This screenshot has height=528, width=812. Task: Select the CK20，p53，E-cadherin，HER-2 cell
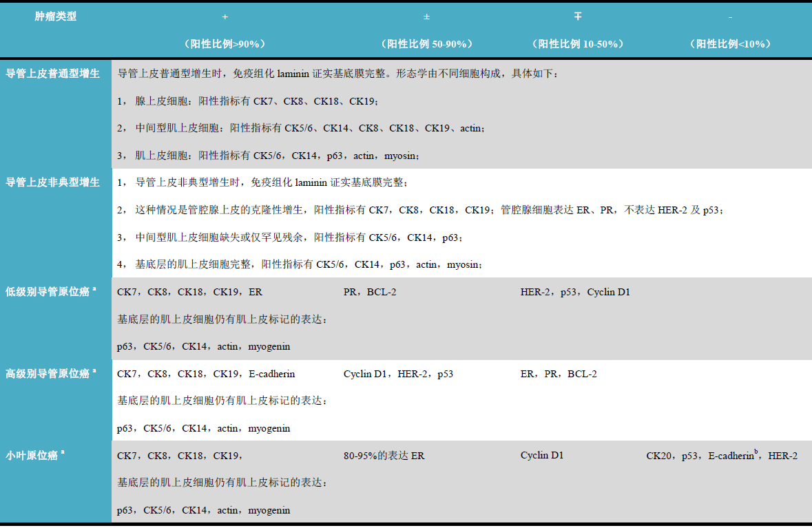tap(721, 455)
